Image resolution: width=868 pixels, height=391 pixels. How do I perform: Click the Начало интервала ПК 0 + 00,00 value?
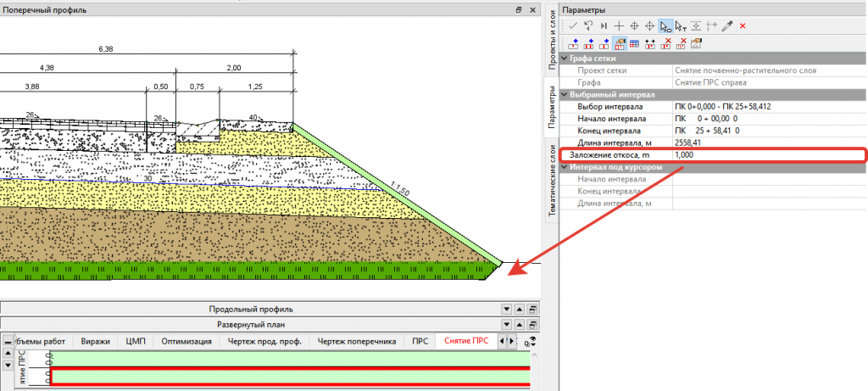(x=769, y=119)
